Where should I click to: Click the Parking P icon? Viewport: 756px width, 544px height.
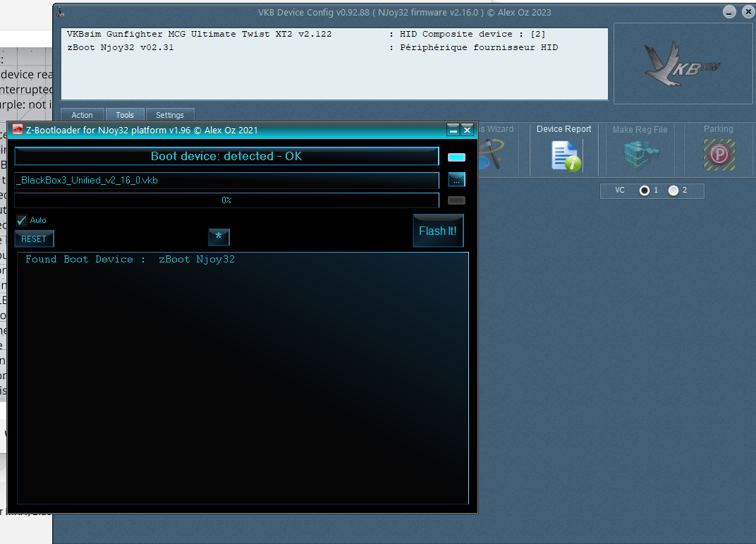coord(719,155)
